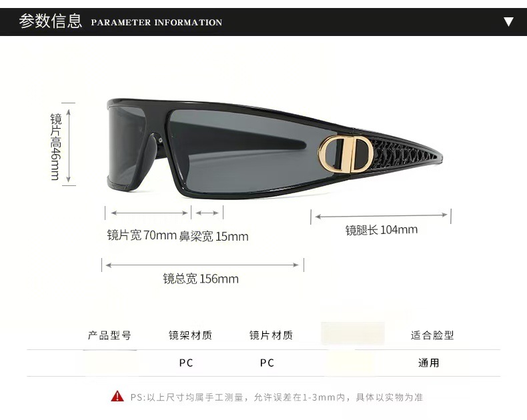Click the red warning triangle icon

(x=117, y=397)
